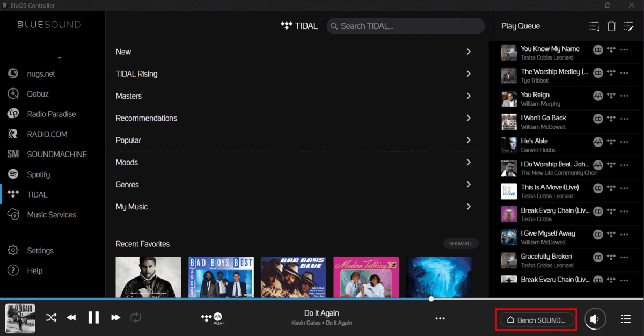644x336 pixels.
Task: Open Settings from the sidebar
Action: (40, 250)
